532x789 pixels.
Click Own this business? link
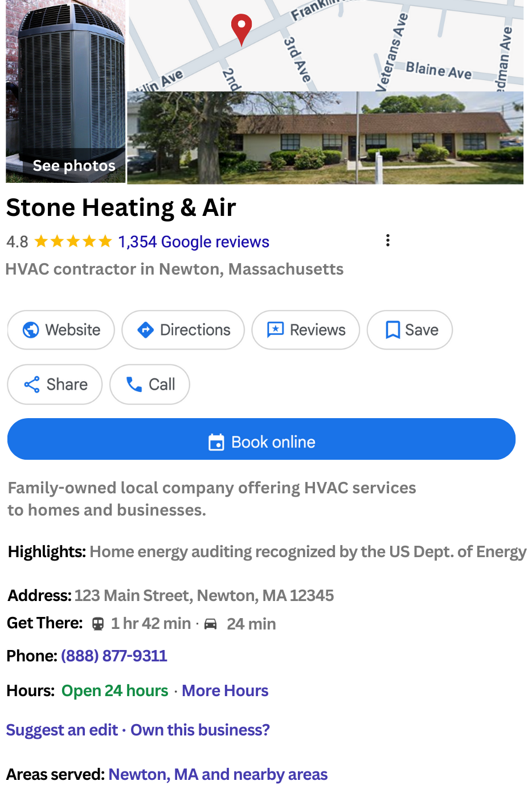[200, 730]
